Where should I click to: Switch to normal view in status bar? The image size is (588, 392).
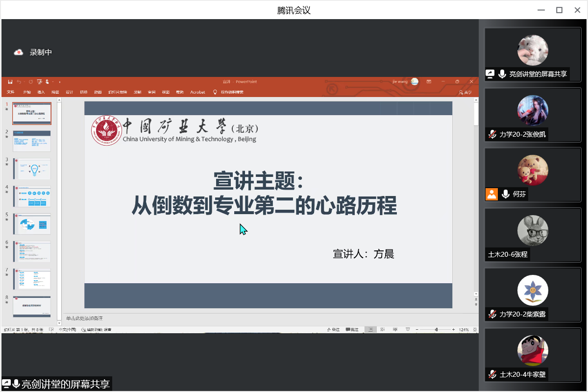371,330
